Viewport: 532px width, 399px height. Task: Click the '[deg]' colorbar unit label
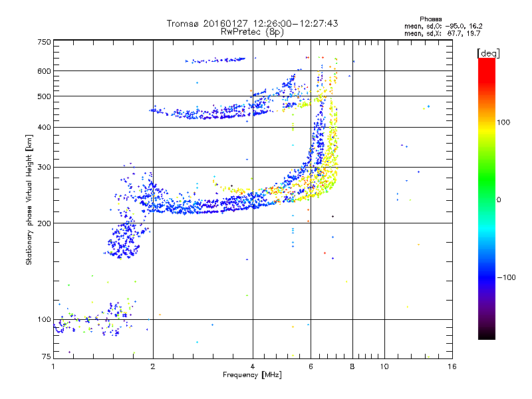(488, 54)
